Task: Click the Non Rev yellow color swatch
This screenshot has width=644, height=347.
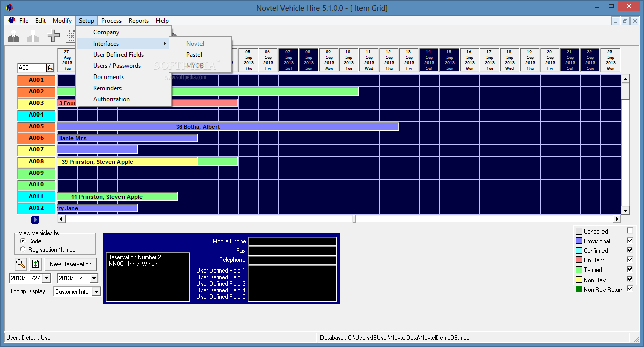Action: [x=579, y=279]
